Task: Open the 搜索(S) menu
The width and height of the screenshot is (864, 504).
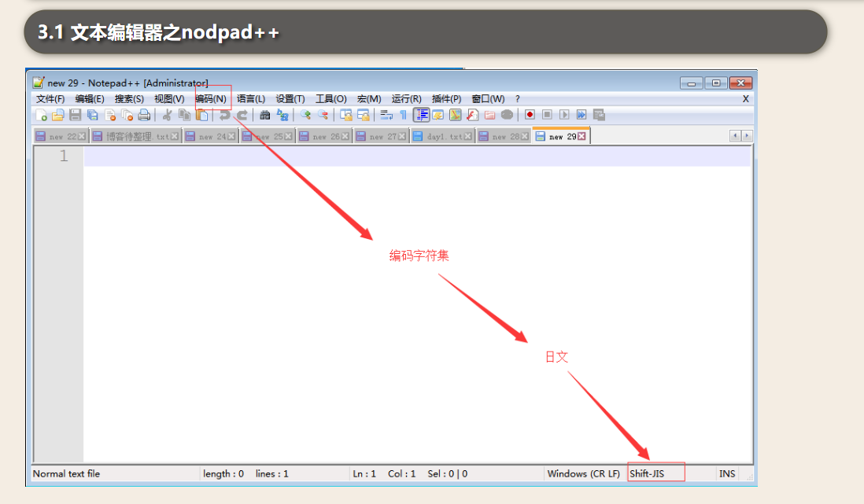Action: (x=130, y=98)
